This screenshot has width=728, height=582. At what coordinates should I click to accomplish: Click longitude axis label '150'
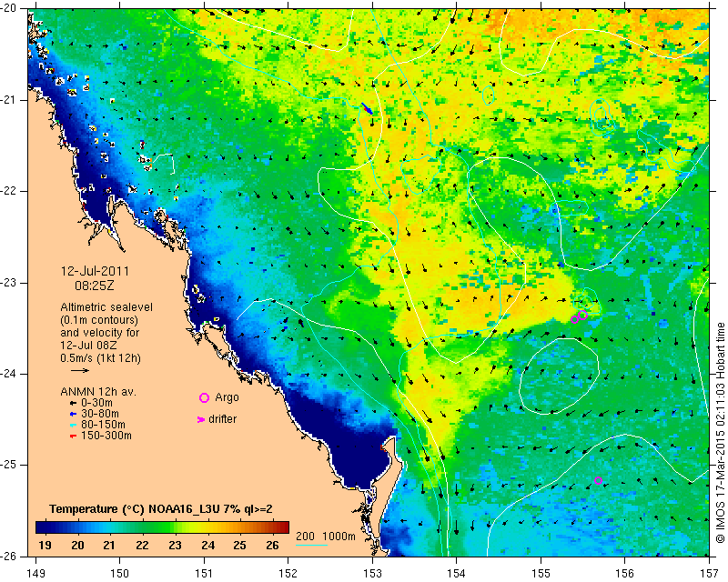click(120, 574)
